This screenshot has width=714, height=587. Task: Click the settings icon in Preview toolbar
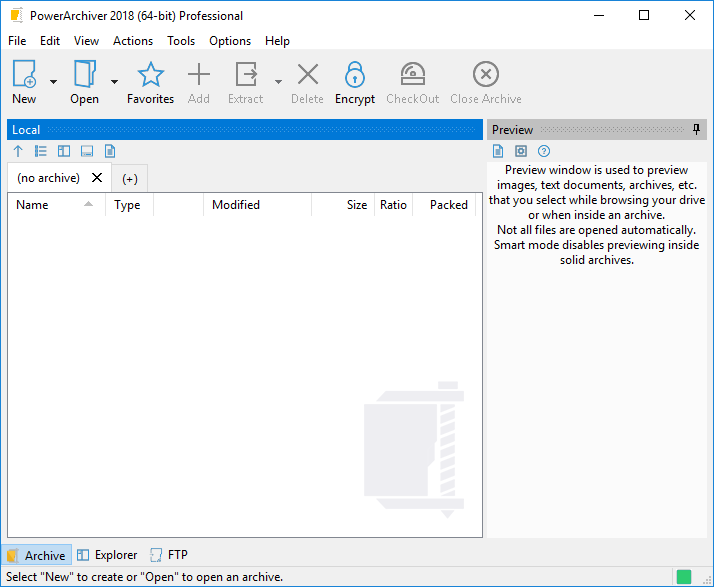(x=521, y=151)
